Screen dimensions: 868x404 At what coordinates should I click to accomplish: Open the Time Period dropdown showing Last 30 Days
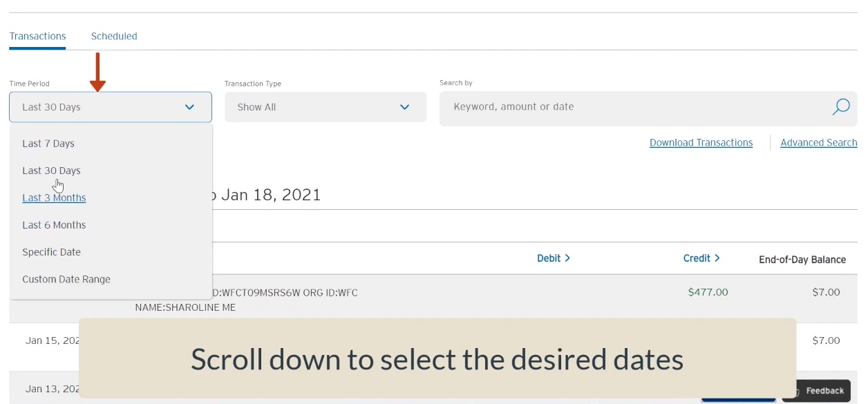tap(111, 107)
